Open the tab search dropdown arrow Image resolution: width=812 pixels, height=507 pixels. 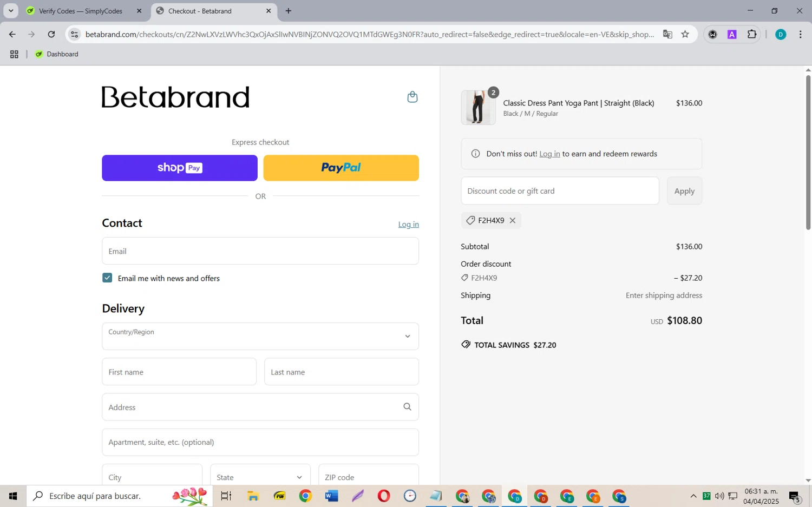[x=10, y=10]
